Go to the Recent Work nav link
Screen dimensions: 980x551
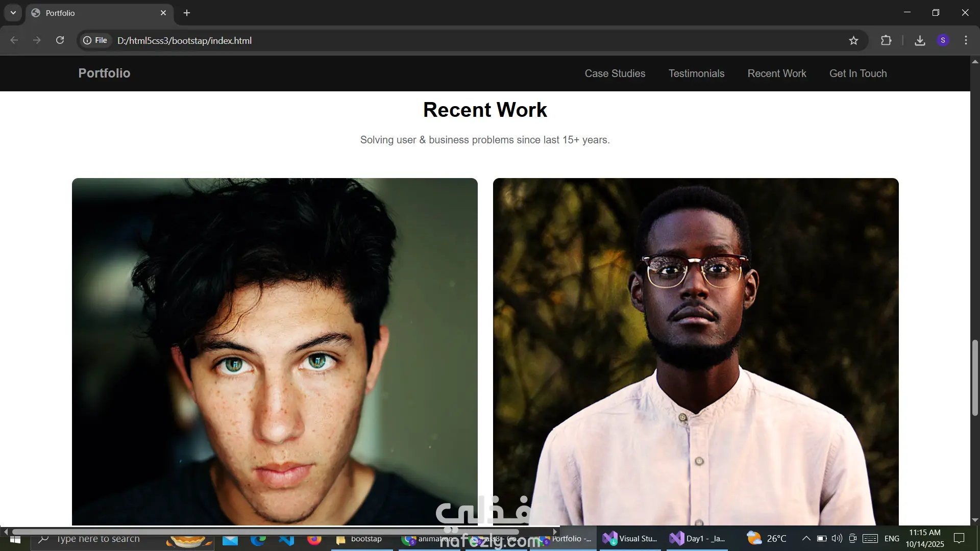click(x=776, y=73)
